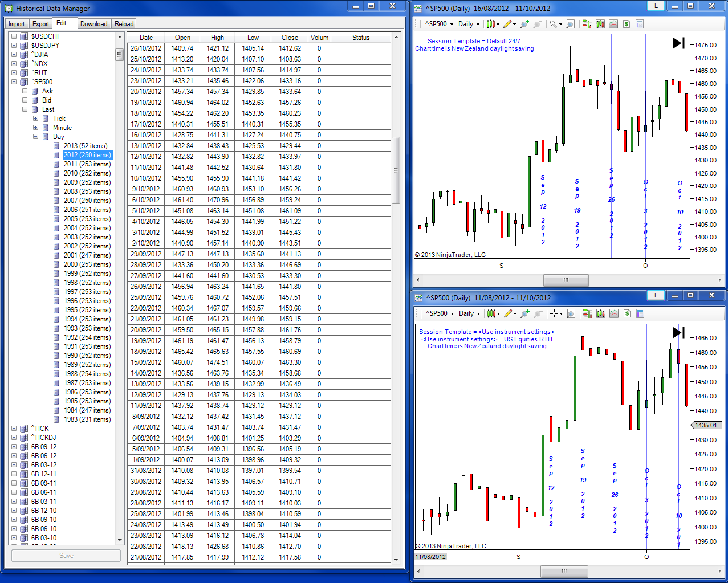Click zoom in icon in 11/08/2012 chart
The width and height of the screenshot is (728, 583).
click(524, 313)
